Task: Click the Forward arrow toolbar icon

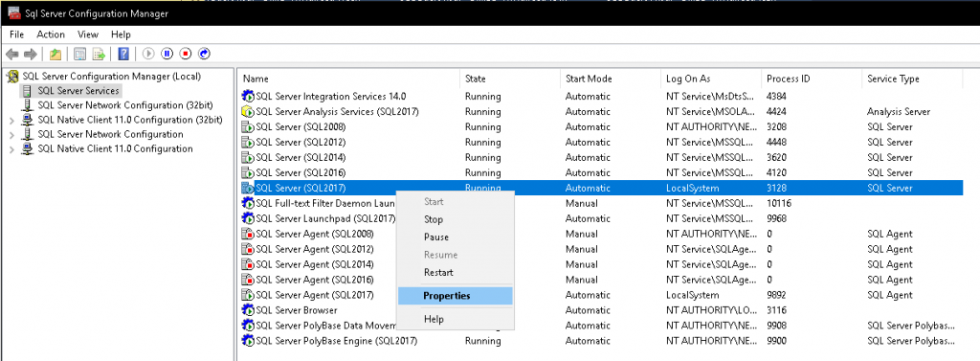Action: (30, 55)
